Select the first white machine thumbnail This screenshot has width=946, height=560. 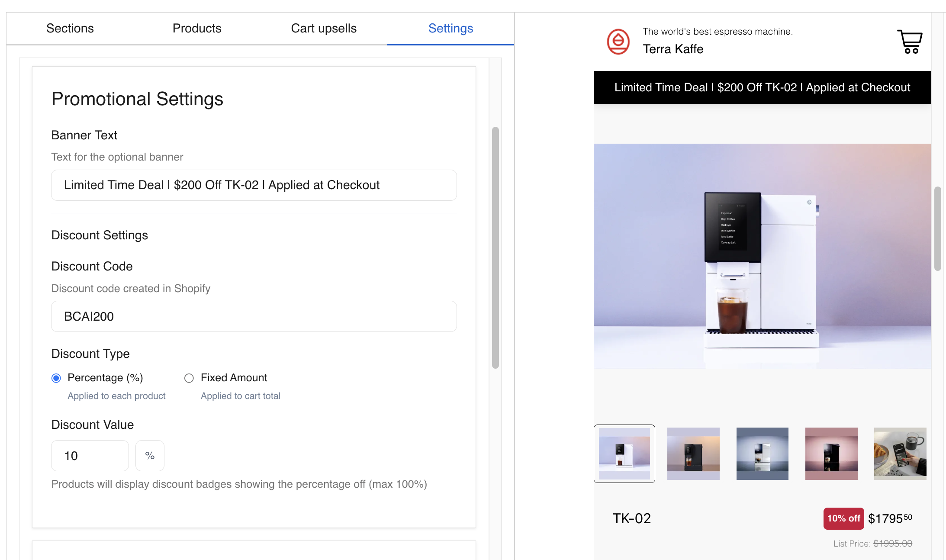point(624,454)
